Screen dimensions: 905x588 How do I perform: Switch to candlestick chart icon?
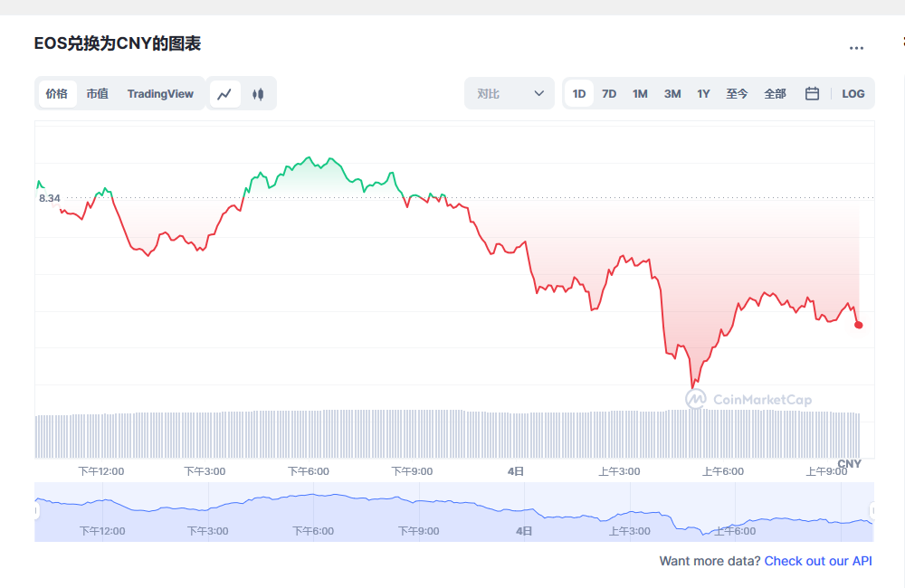point(258,94)
